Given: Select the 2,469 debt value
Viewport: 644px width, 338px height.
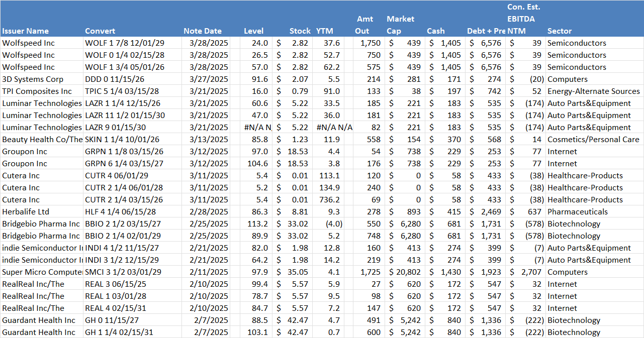Looking at the screenshot, I should click(491, 211).
